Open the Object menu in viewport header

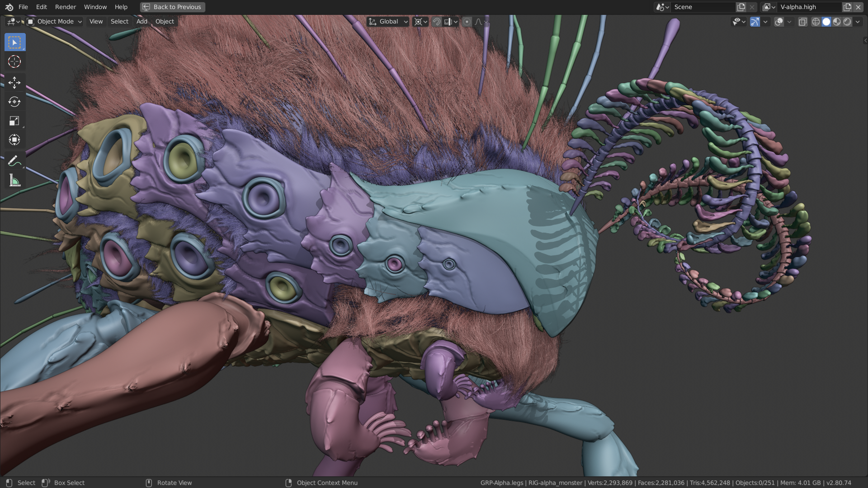(165, 21)
